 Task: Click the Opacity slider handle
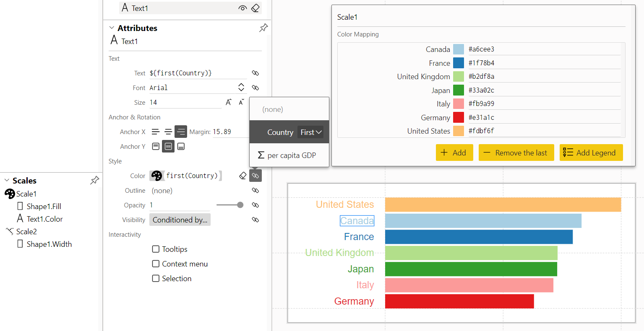pos(240,205)
